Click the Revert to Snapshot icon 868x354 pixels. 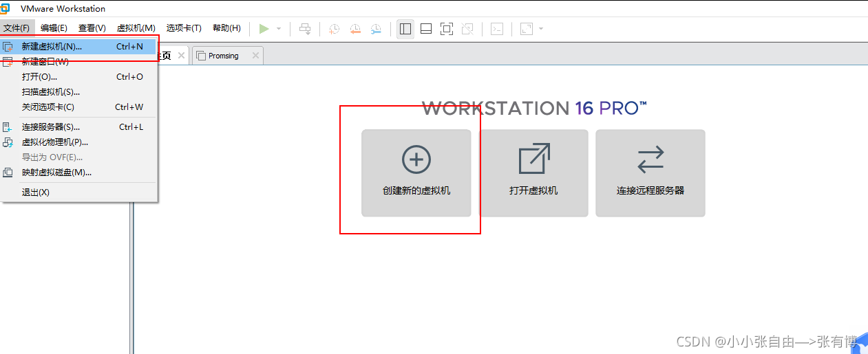(355, 29)
